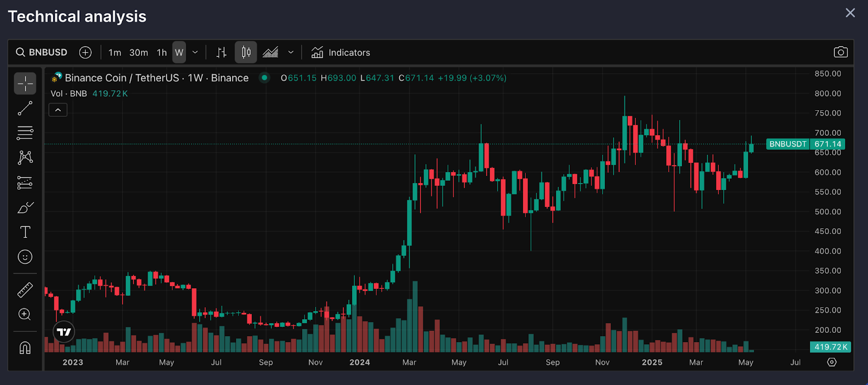Click the Nov label before 2024
This screenshot has height=385, width=868.
pos(315,362)
